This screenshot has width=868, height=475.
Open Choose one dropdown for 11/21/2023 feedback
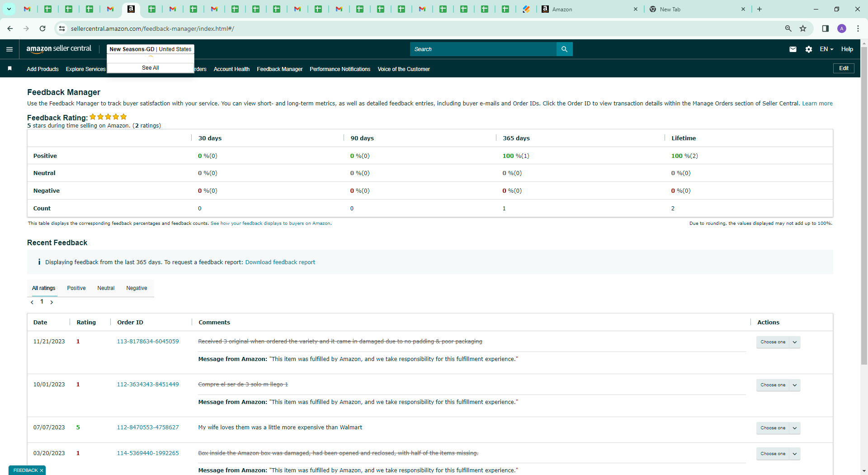click(x=778, y=342)
